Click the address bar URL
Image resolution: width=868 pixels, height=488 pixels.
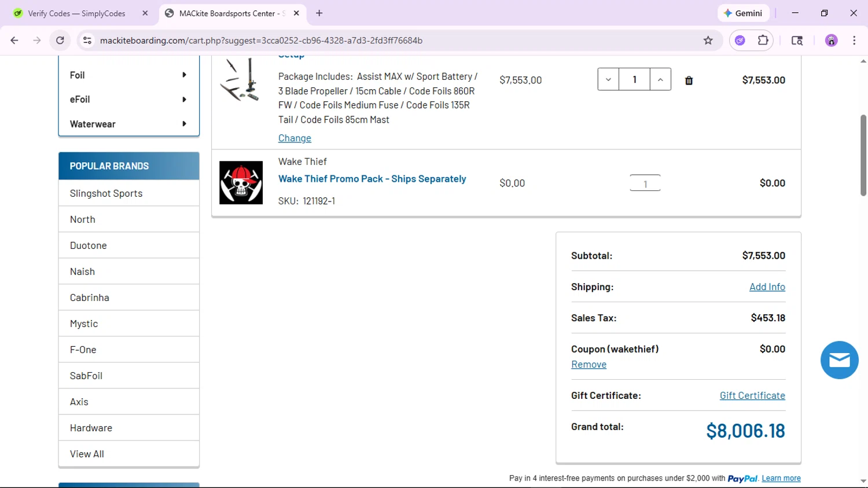(261, 41)
